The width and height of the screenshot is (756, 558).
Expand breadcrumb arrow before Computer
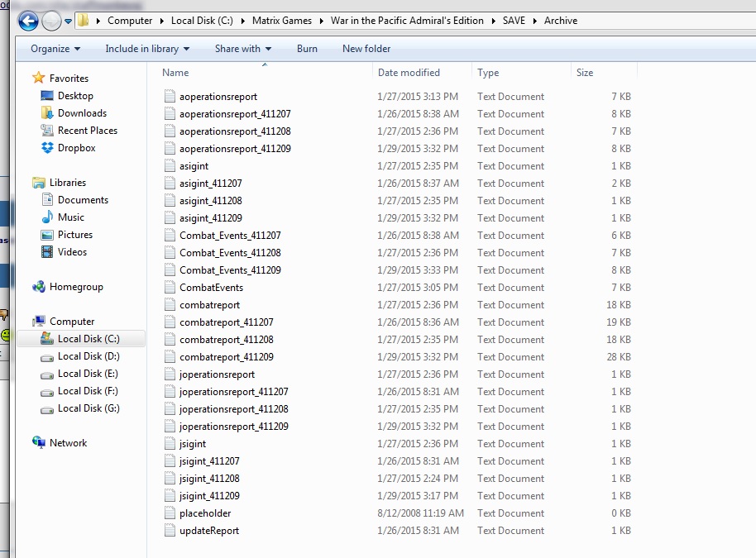pos(98,21)
